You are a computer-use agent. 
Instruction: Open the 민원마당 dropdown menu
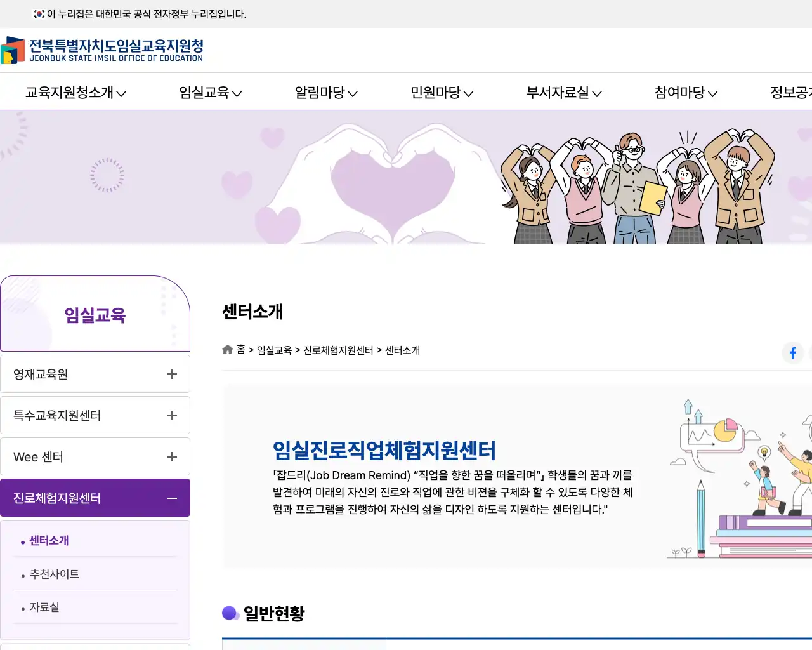(x=441, y=92)
